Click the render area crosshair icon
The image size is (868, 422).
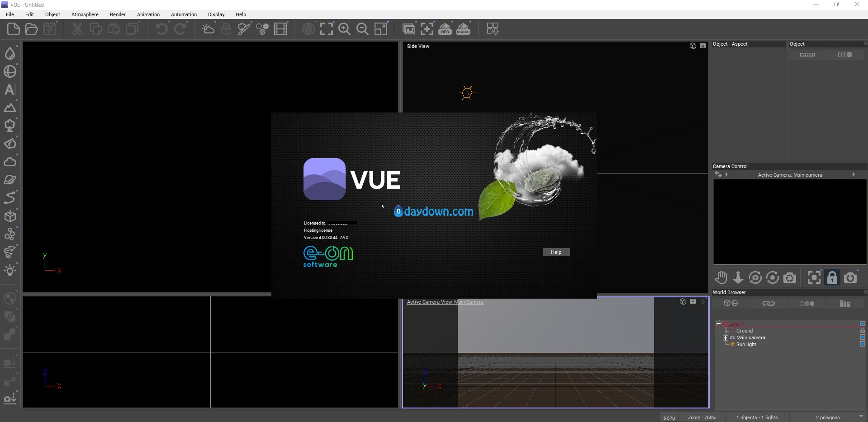coord(427,29)
